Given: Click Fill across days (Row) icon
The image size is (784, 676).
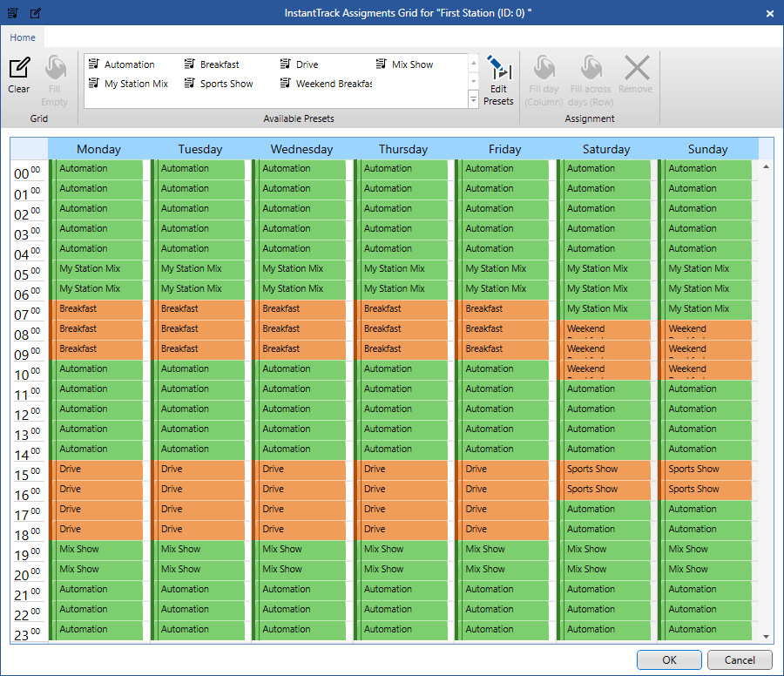Looking at the screenshot, I should click(x=591, y=69).
